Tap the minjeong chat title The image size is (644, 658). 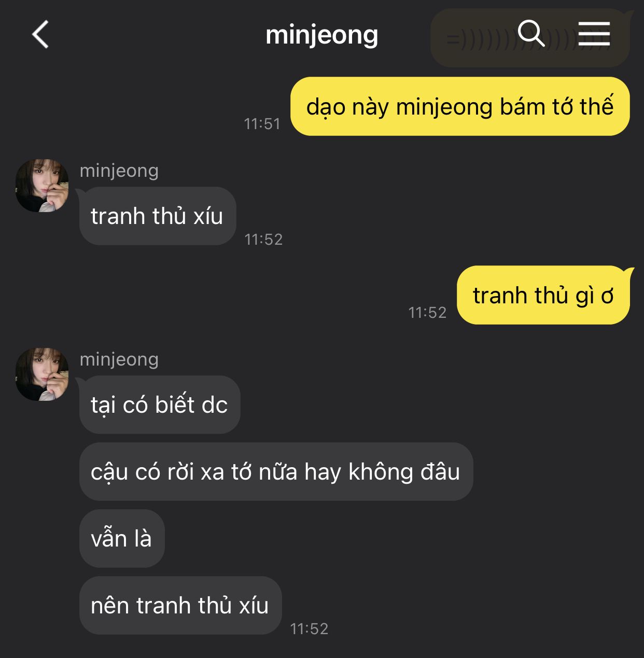(x=321, y=35)
